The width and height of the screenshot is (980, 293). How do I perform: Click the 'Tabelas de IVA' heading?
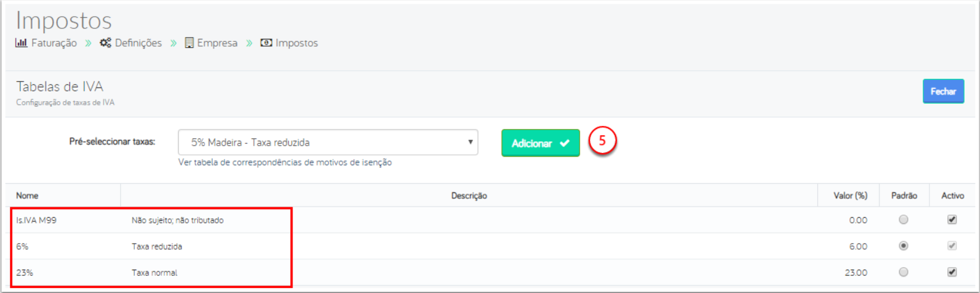pos(60,86)
